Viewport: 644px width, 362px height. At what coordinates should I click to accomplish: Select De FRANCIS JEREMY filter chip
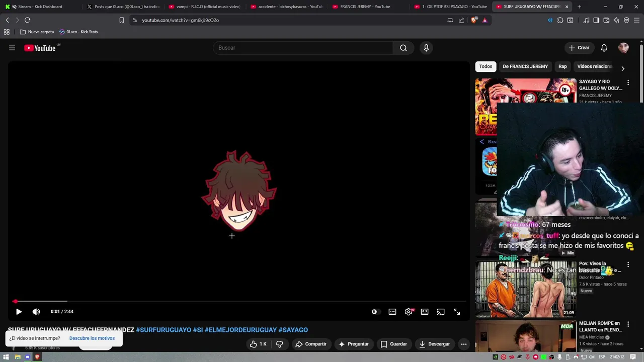(525, 66)
